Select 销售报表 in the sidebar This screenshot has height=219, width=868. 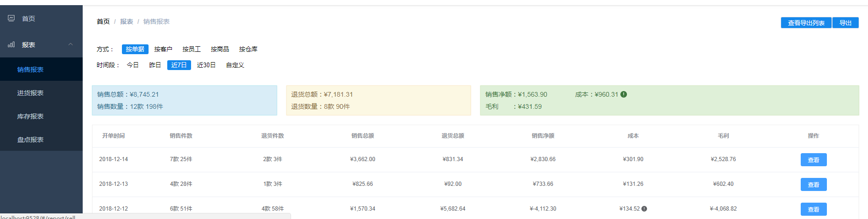click(41, 70)
